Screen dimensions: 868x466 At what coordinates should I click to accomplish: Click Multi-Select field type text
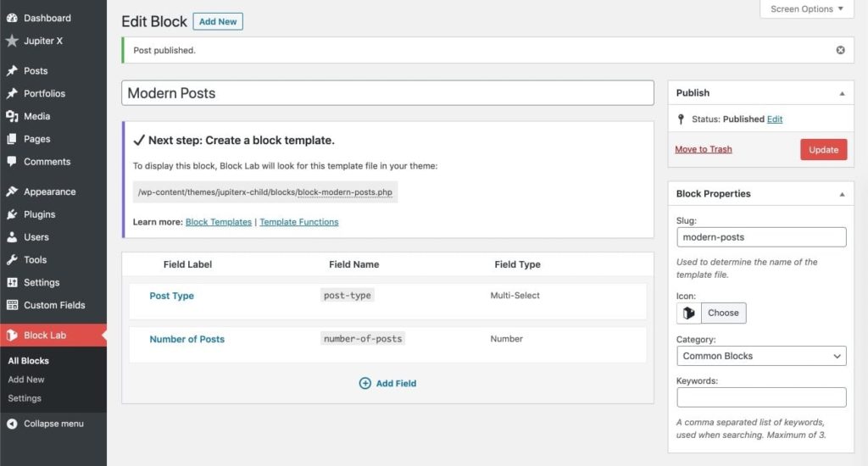click(x=515, y=295)
